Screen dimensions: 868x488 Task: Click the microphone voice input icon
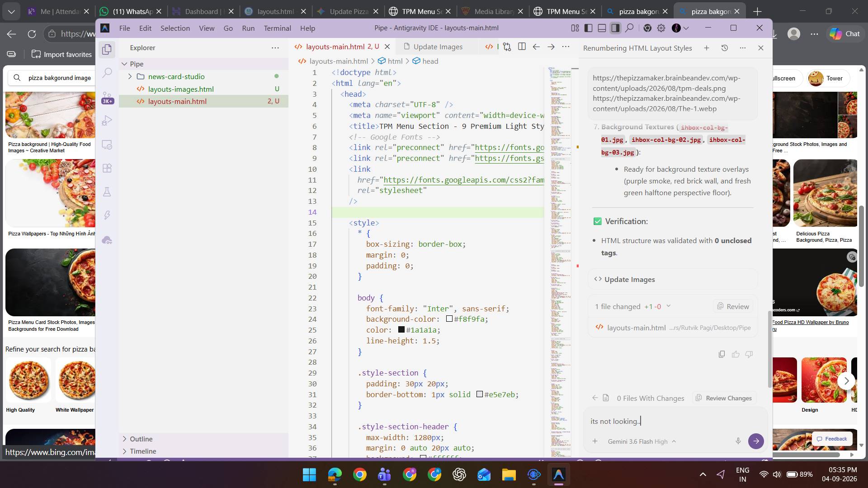pos(738,441)
